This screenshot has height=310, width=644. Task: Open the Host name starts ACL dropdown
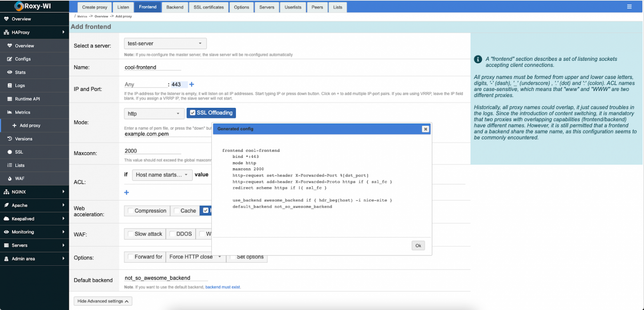[x=162, y=175]
